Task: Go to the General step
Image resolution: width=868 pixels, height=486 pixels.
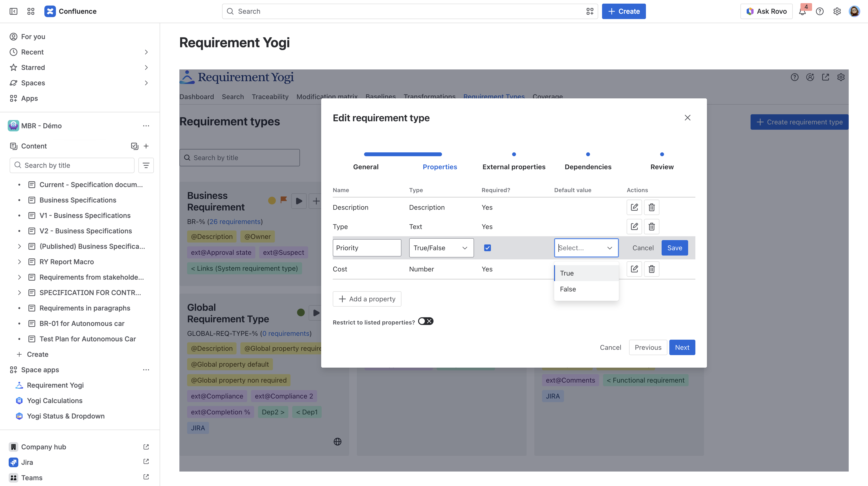Action: pos(366,167)
